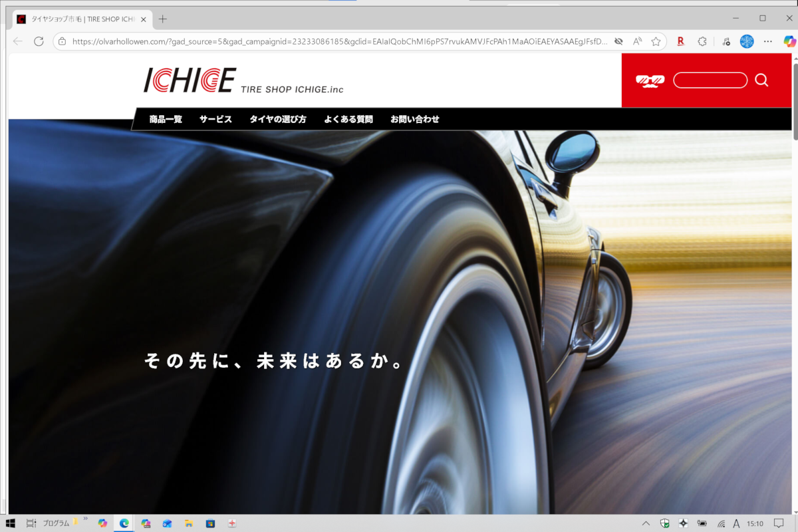Viewport: 798px width, 532px height.
Task: Click the scrollbar up arrow
Action: pos(795,58)
